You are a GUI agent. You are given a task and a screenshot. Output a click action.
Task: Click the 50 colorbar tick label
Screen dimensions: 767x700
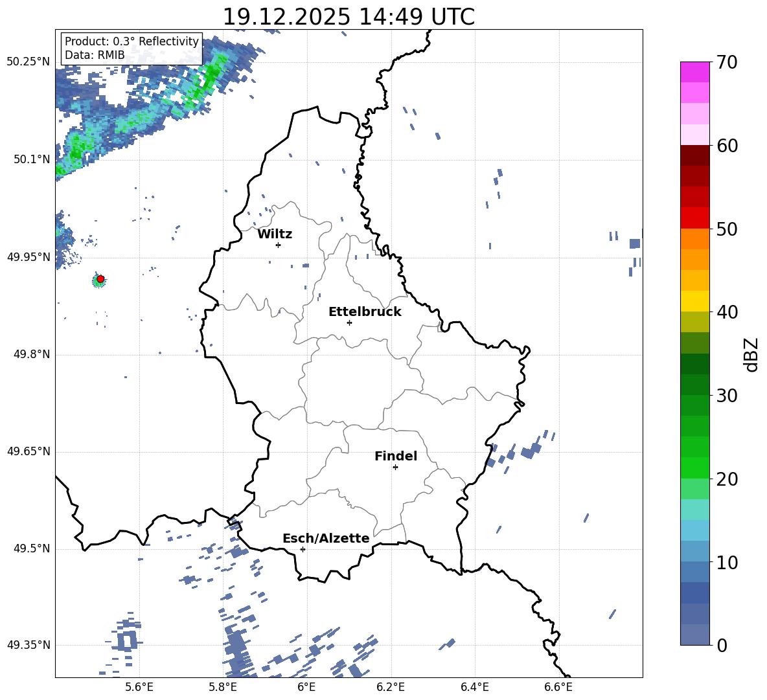pos(726,229)
